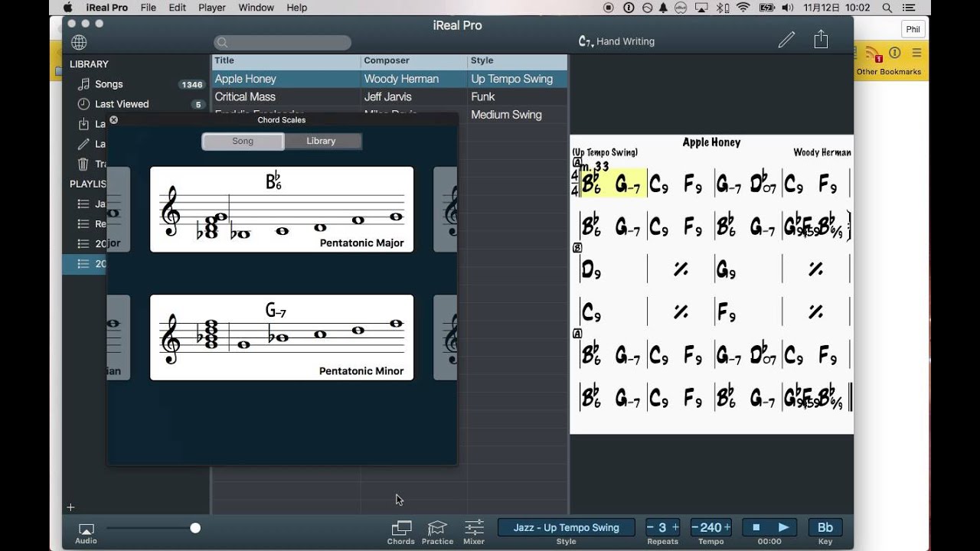This screenshot has height=551, width=980.
Task: Click the G-7 Pentatonic Minor scale card
Action: point(282,337)
